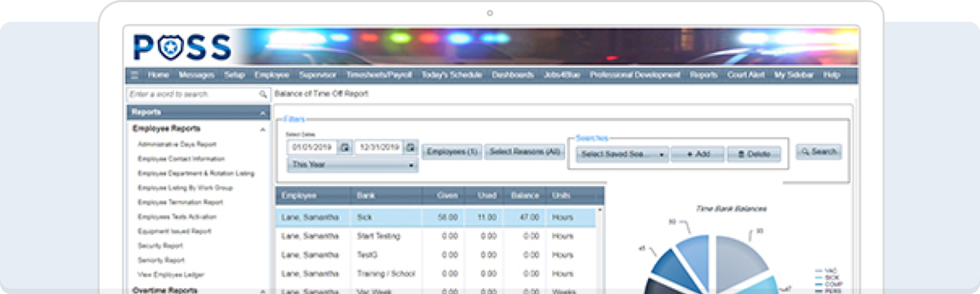980x294 pixels.
Task: Click the Add saved search button
Action: (x=697, y=155)
